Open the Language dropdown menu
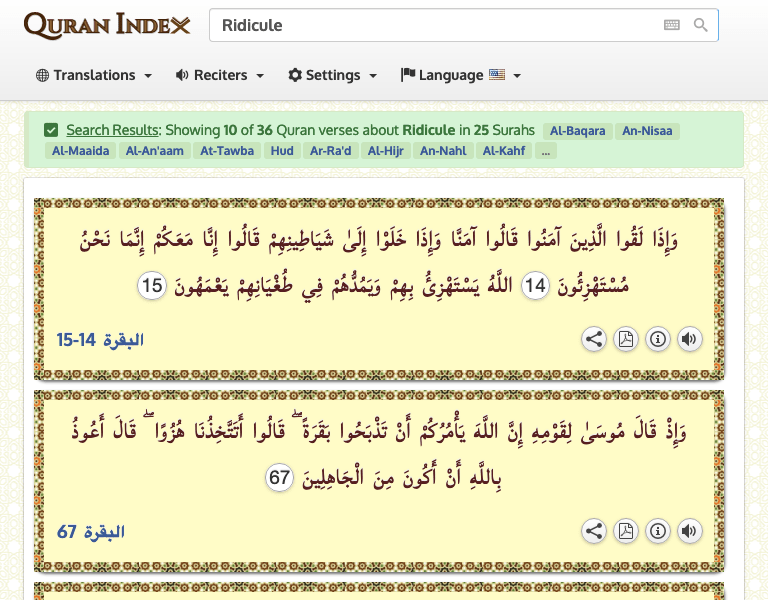The width and height of the screenshot is (768, 600). [x=460, y=75]
